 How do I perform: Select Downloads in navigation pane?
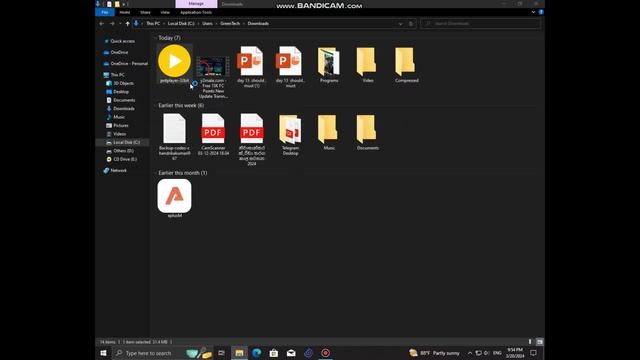click(x=124, y=109)
